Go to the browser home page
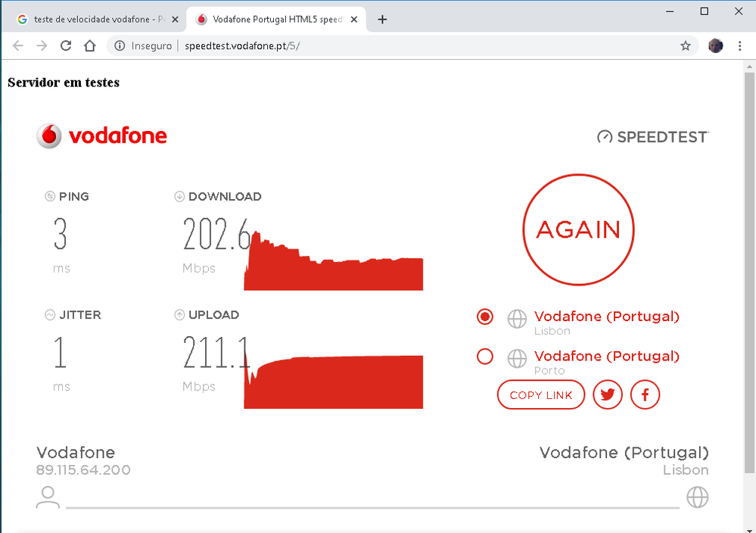Image resolution: width=756 pixels, height=533 pixels. (x=89, y=46)
